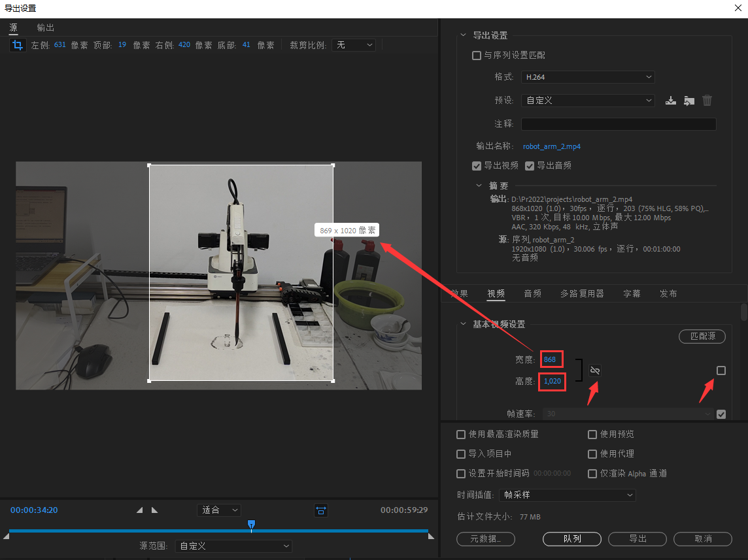Enable the Use Previews checkbox
Screen dimensions: 748x560
coord(592,434)
